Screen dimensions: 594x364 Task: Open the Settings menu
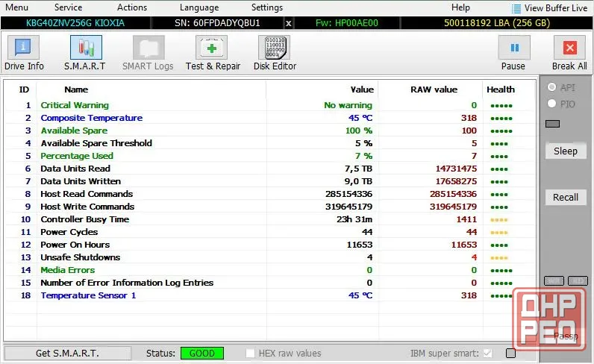point(267,7)
